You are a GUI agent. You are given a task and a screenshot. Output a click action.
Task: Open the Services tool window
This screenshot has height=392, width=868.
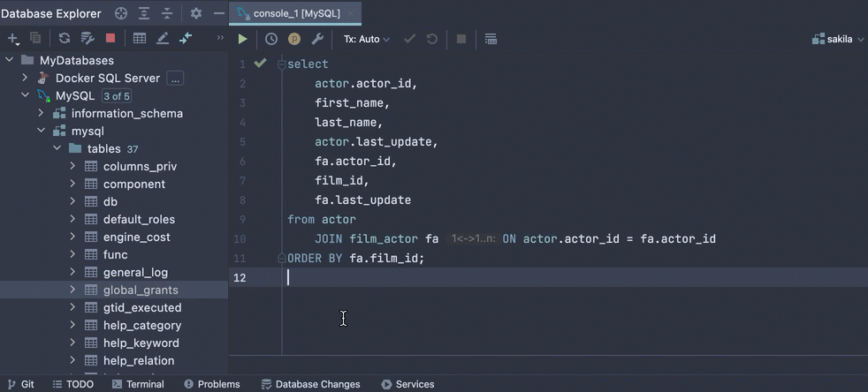pyautogui.click(x=408, y=384)
